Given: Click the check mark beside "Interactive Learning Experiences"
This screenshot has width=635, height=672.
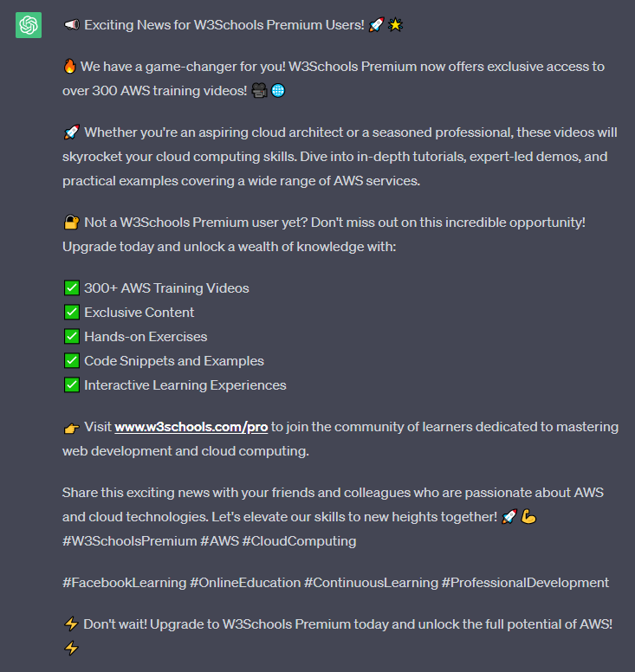Looking at the screenshot, I should coord(71,385).
